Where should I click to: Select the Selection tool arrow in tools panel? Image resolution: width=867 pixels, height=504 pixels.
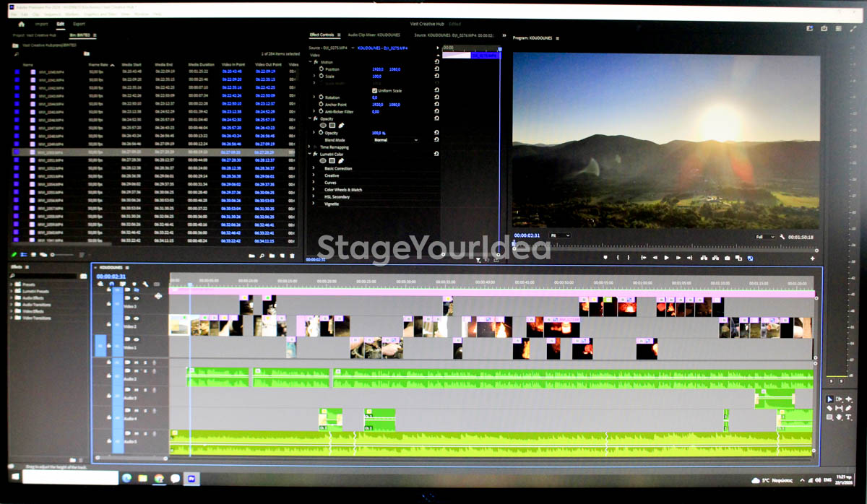pyautogui.click(x=829, y=399)
